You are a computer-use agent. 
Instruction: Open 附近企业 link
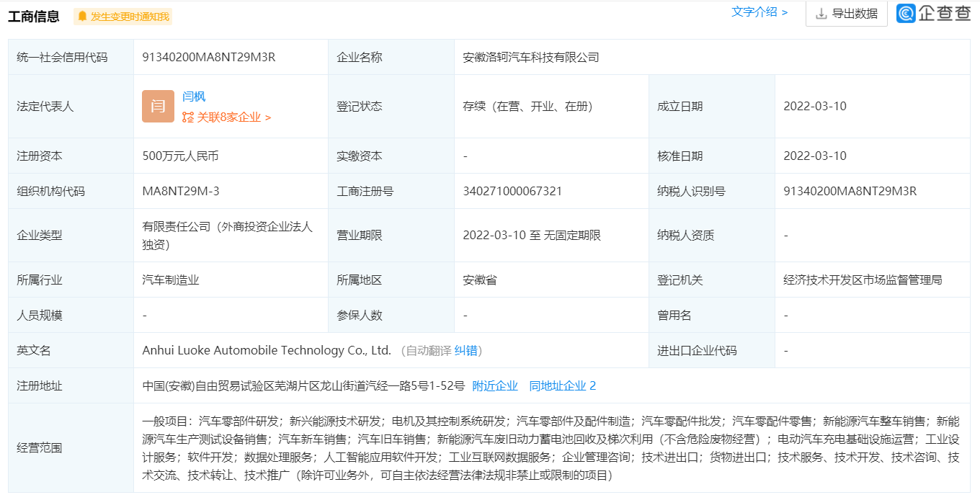(x=495, y=386)
